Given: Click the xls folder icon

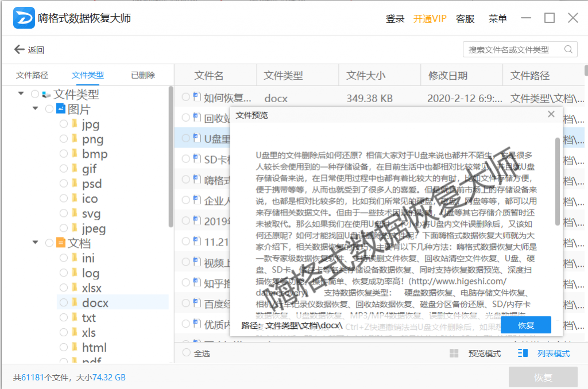Looking at the screenshot, I should coord(75,332).
